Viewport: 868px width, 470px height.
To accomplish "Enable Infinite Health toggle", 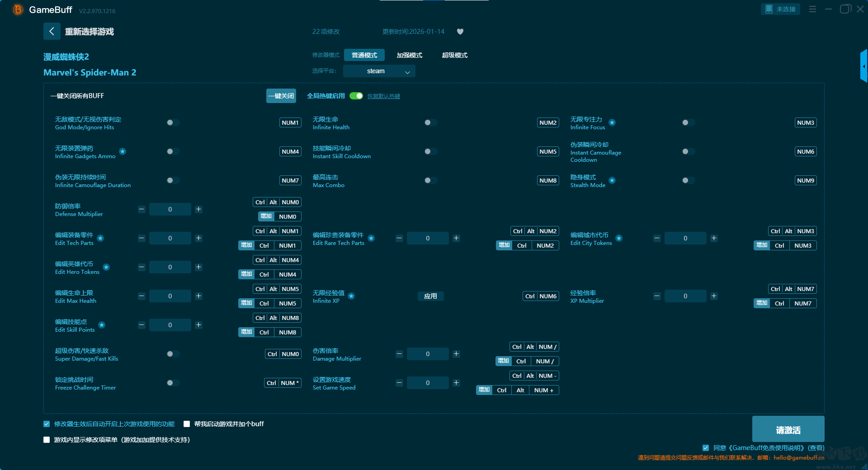I will click(x=430, y=122).
